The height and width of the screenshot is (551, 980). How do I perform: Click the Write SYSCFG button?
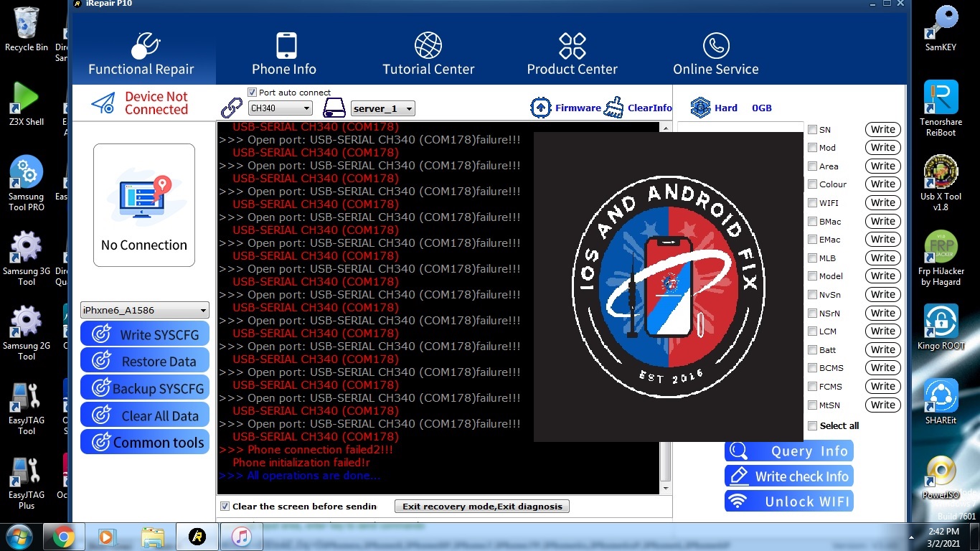(x=145, y=334)
